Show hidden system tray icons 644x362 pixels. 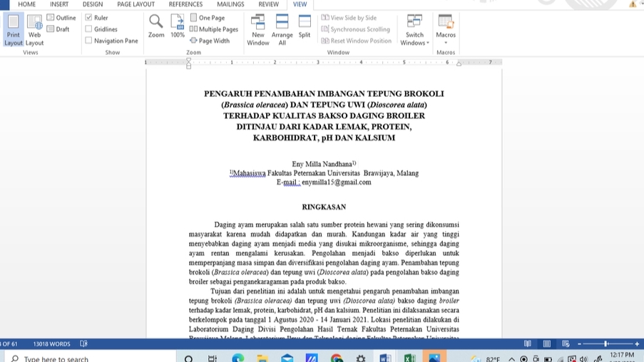click(x=512, y=358)
